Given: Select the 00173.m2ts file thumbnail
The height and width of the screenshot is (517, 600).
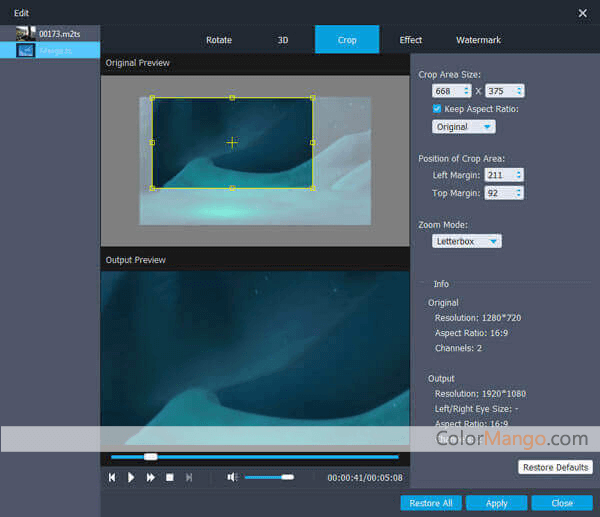Looking at the screenshot, I should coord(26,34).
